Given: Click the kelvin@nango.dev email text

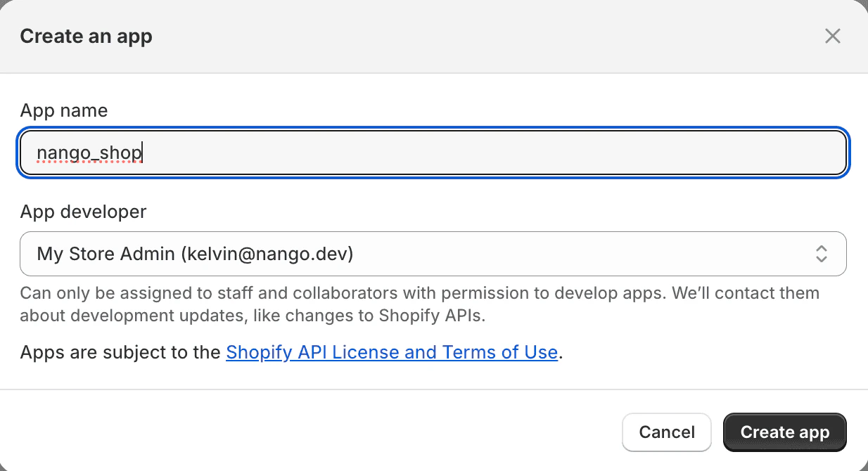Looking at the screenshot, I should 267,254.
